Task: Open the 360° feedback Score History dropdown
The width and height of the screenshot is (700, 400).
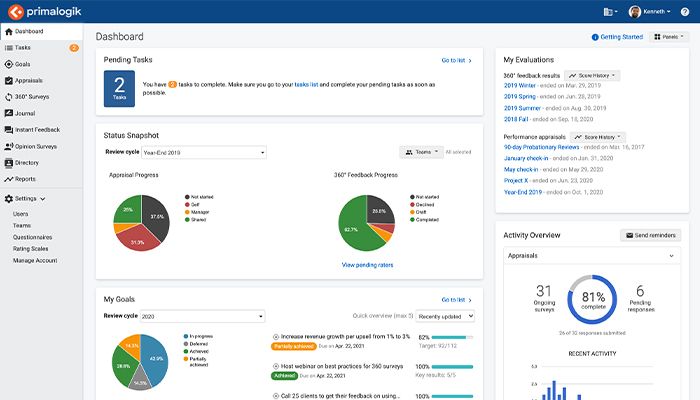Action: [x=592, y=75]
